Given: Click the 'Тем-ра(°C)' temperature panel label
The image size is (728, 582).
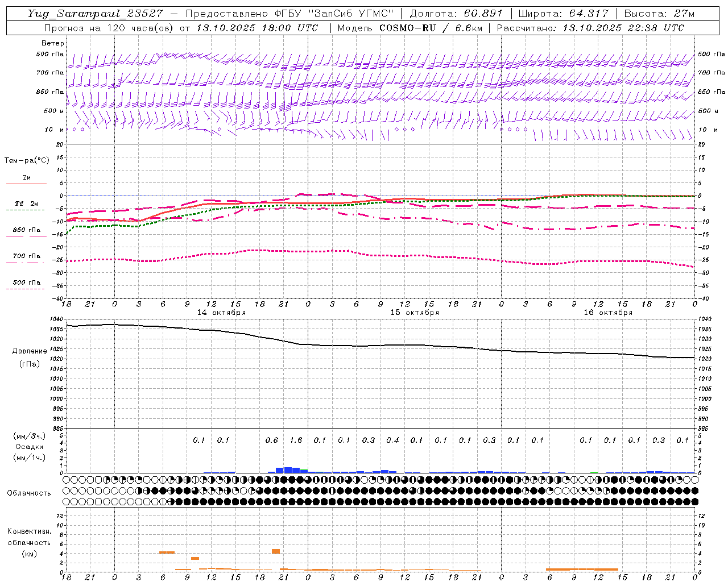Looking at the screenshot, I should (27, 161).
